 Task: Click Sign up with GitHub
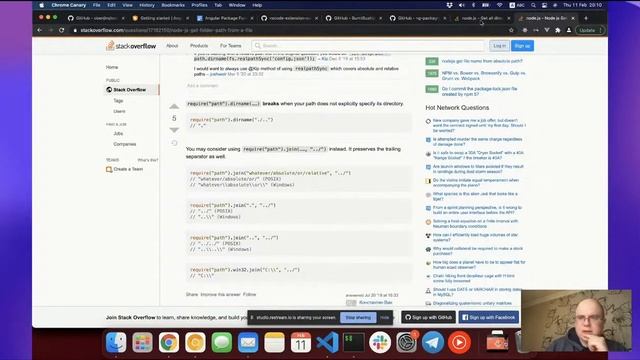(429, 317)
